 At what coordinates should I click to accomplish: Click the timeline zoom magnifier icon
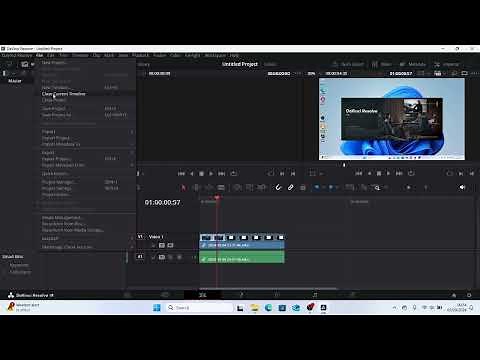pyautogui.click(x=377, y=188)
